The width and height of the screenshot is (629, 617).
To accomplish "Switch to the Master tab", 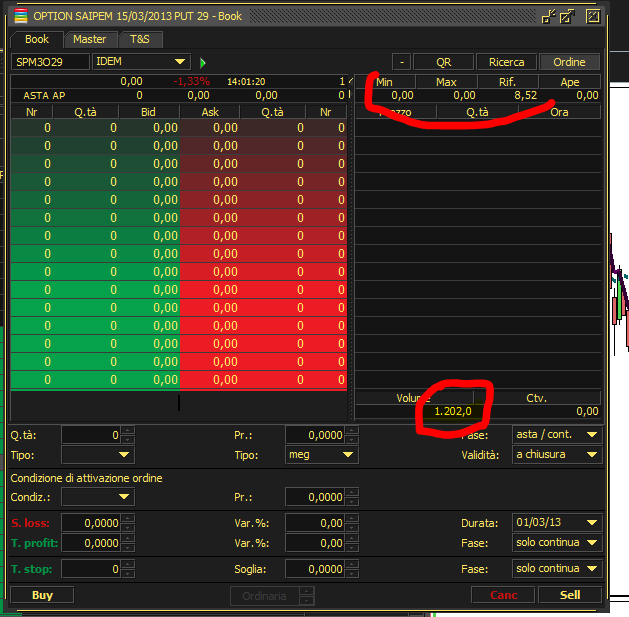I will [90, 39].
